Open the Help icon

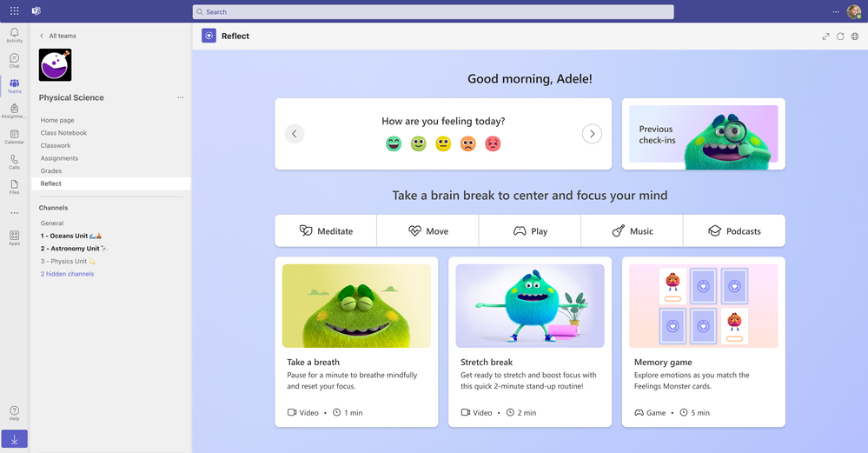(15, 413)
